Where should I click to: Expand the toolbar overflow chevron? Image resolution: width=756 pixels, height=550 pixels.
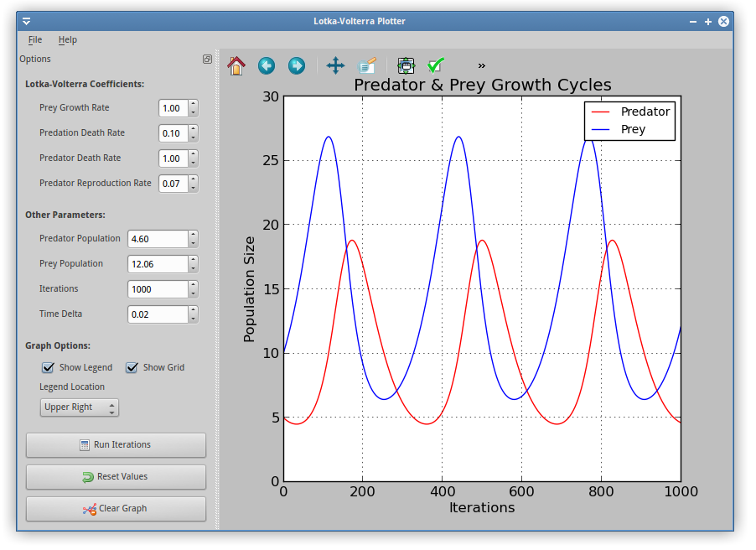tap(480, 65)
